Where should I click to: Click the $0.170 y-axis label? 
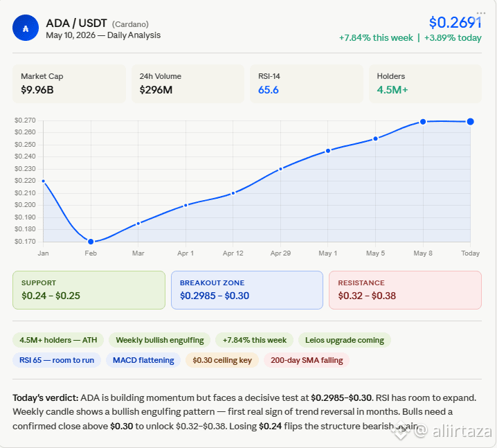click(x=25, y=242)
